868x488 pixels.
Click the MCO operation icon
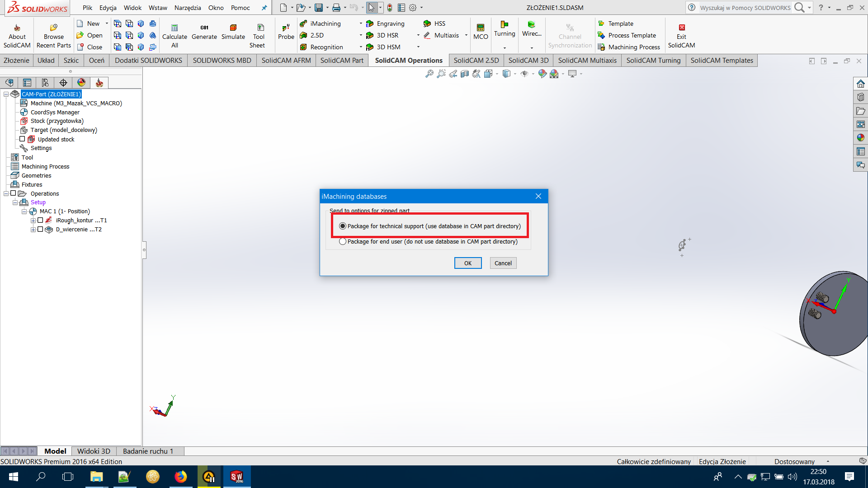[x=480, y=27]
